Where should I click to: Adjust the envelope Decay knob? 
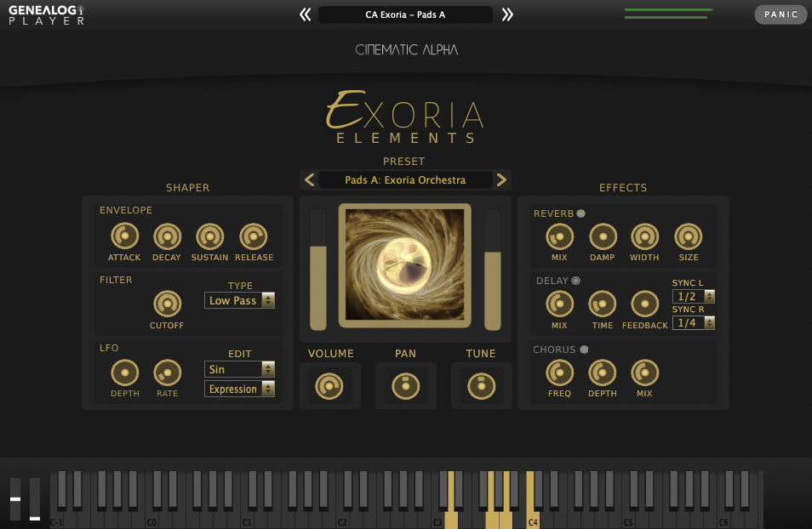click(x=168, y=236)
